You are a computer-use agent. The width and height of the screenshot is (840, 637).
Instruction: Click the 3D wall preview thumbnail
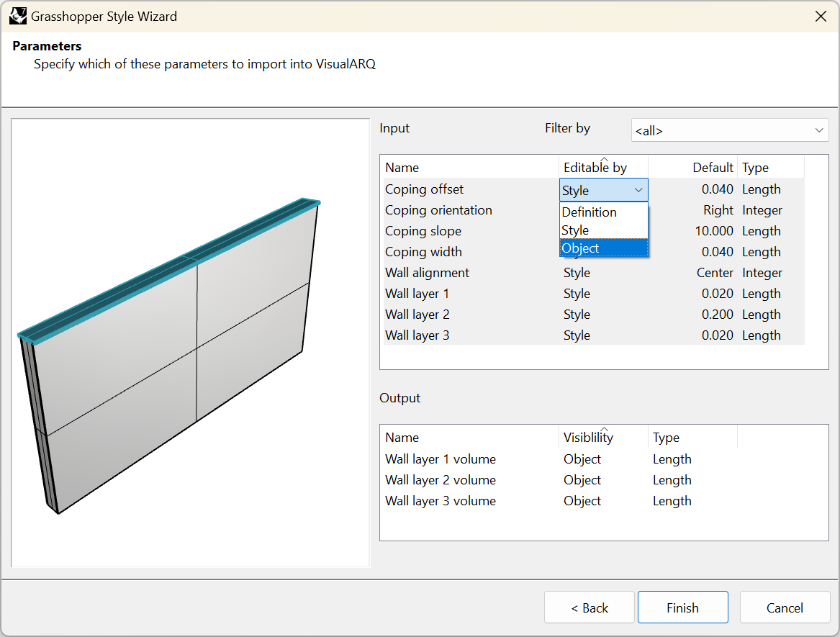190,343
